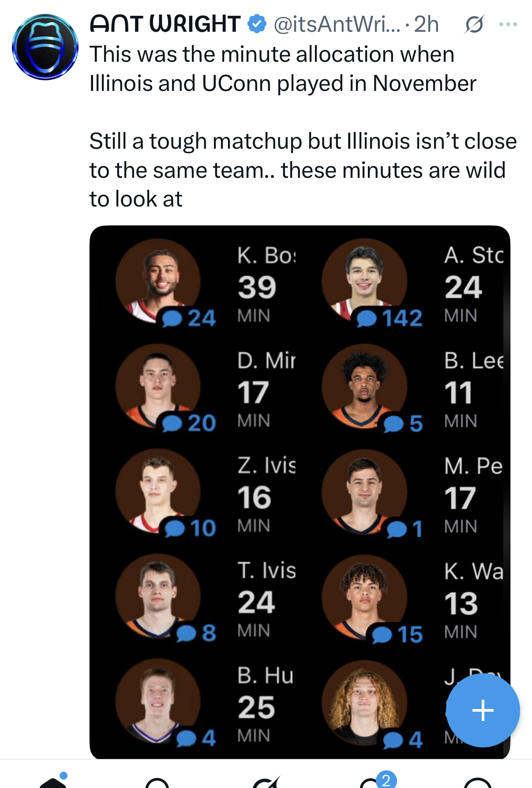Open the Search tab in bottom bar

(x=157, y=783)
